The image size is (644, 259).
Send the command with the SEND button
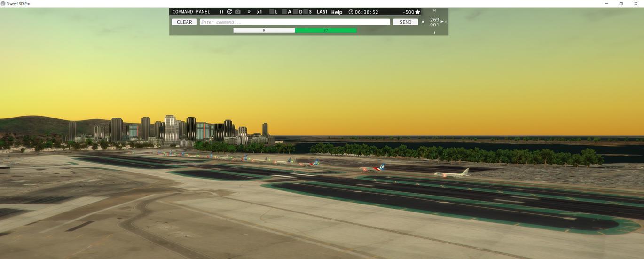(405, 22)
